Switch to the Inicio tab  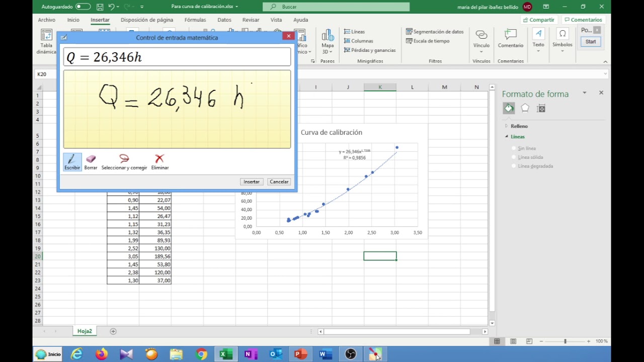(x=73, y=20)
